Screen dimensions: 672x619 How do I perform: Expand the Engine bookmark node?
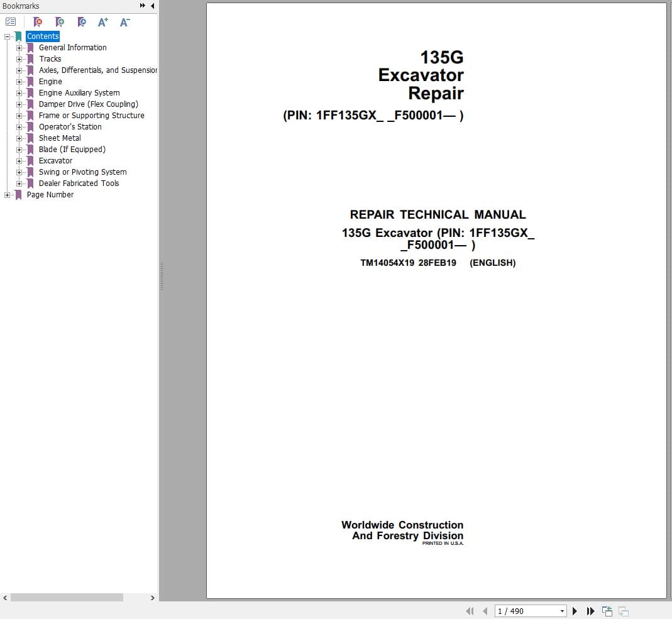point(19,82)
